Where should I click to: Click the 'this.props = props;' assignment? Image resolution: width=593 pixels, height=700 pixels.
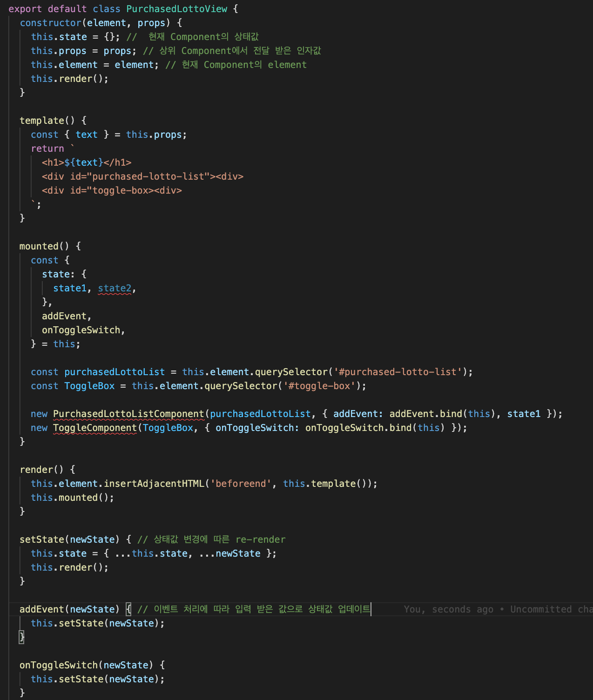coord(84,51)
